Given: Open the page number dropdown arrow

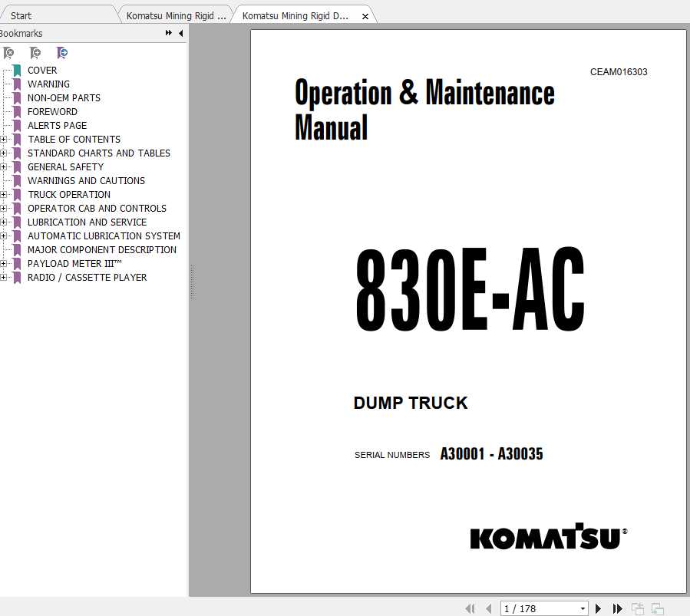Looking at the screenshot, I should [x=583, y=608].
